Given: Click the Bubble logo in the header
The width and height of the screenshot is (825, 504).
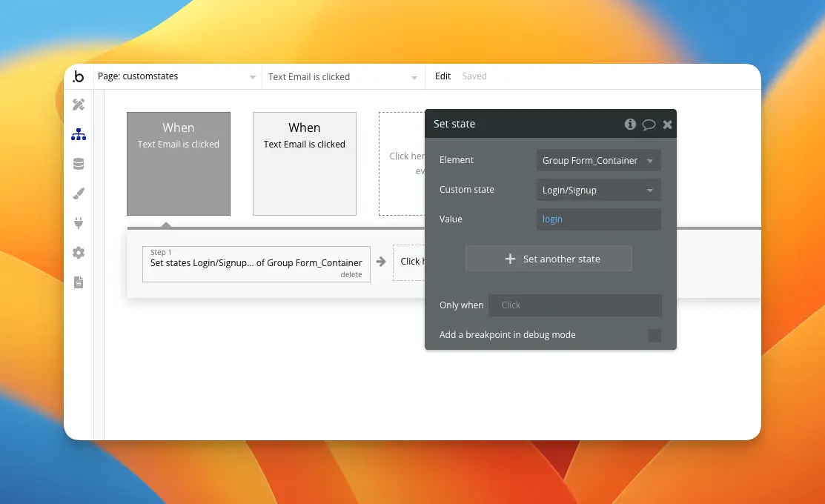Looking at the screenshot, I should click(79, 76).
